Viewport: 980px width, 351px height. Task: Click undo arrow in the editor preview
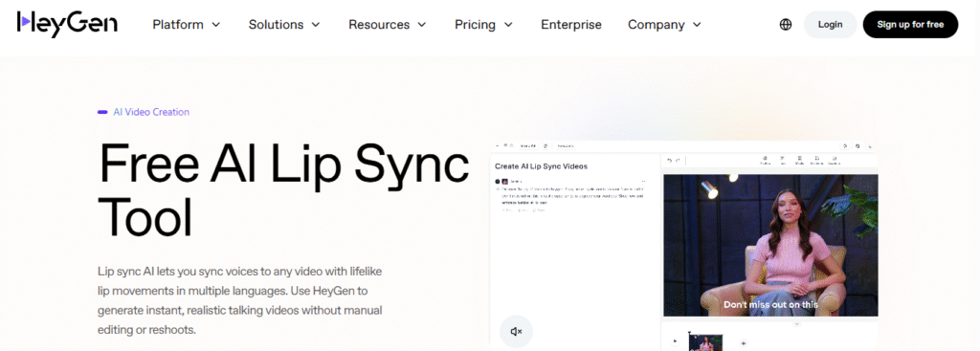669,161
